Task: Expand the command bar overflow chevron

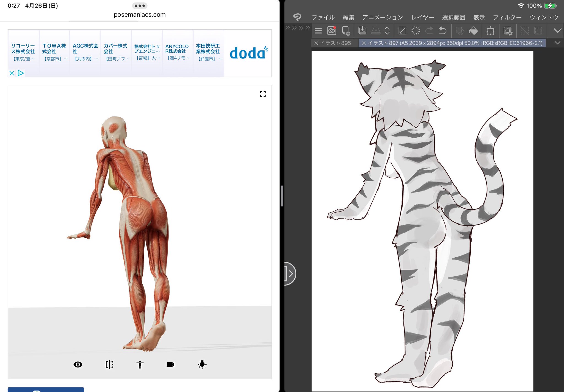Action: pyautogui.click(x=557, y=31)
